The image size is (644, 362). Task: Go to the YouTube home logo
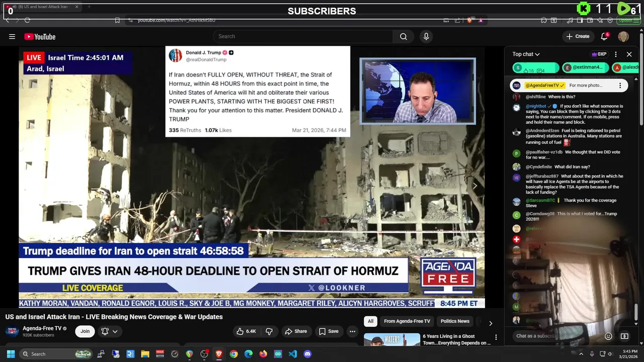[x=40, y=36]
